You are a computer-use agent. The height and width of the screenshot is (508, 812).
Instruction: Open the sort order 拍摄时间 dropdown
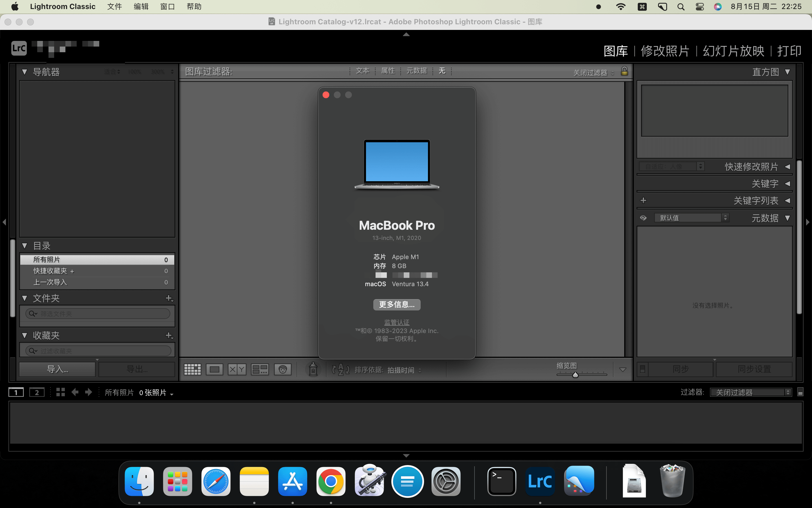pyautogui.click(x=404, y=370)
